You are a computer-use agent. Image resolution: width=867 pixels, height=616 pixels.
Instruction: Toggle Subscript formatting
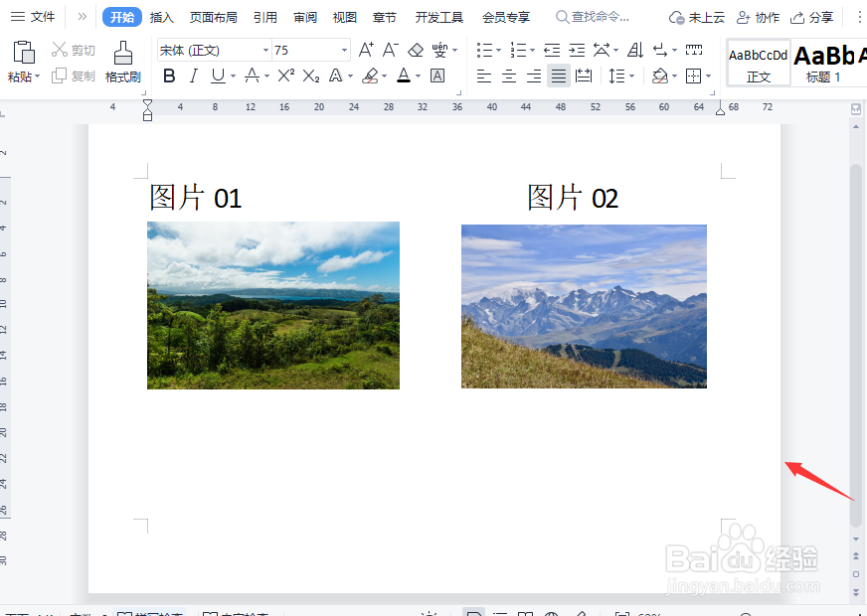pos(311,76)
